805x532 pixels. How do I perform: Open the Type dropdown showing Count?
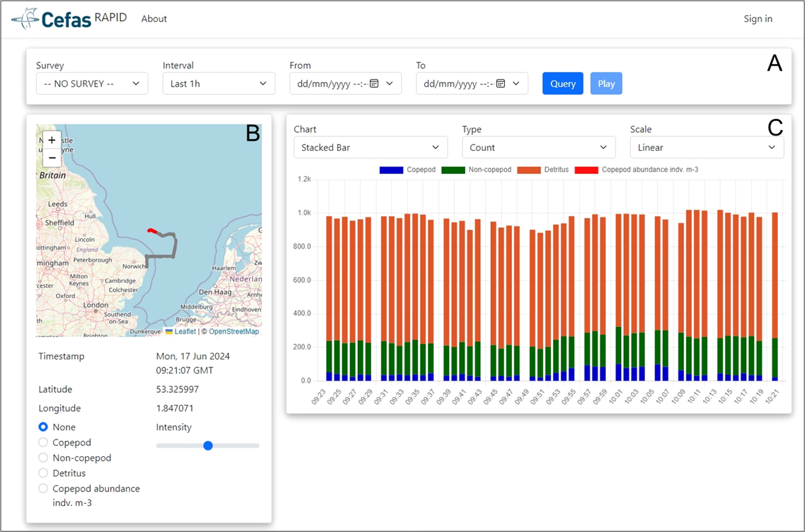539,147
